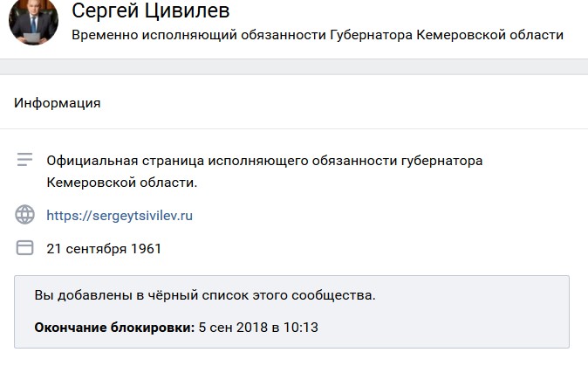Click the word Губернатора in the subtitle

[372, 35]
